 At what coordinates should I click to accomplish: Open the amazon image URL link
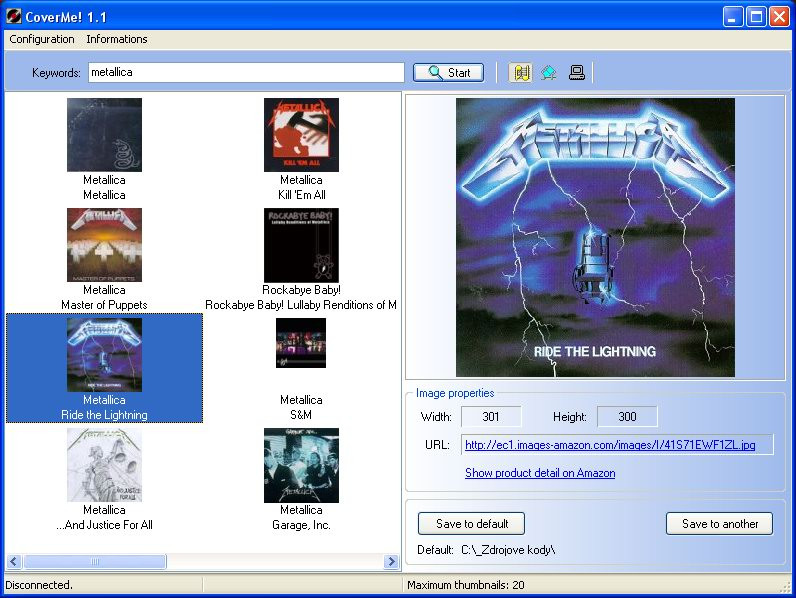coord(610,445)
